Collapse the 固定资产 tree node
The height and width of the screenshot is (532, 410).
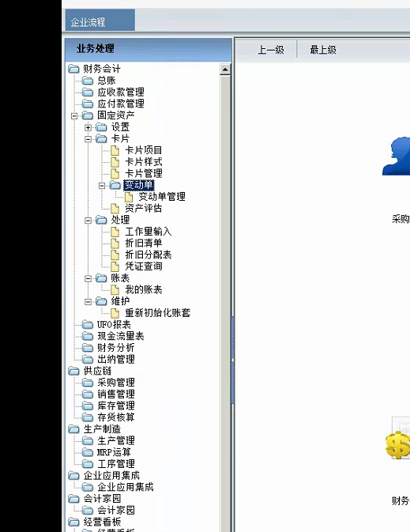pyautogui.click(x=74, y=116)
